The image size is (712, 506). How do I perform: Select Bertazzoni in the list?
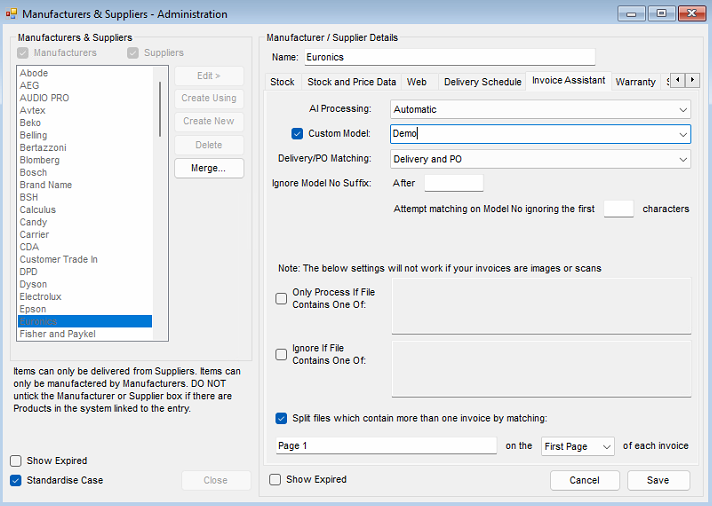tap(85, 148)
